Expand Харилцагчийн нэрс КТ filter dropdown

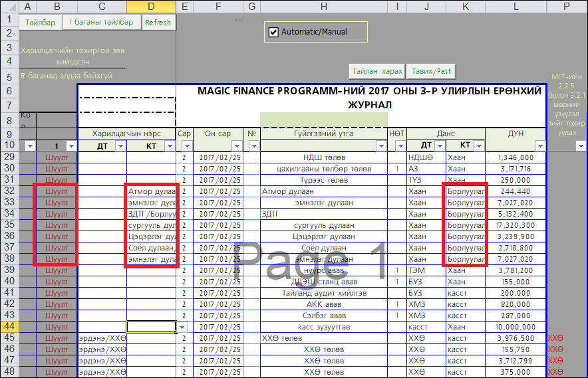point(170,146)
